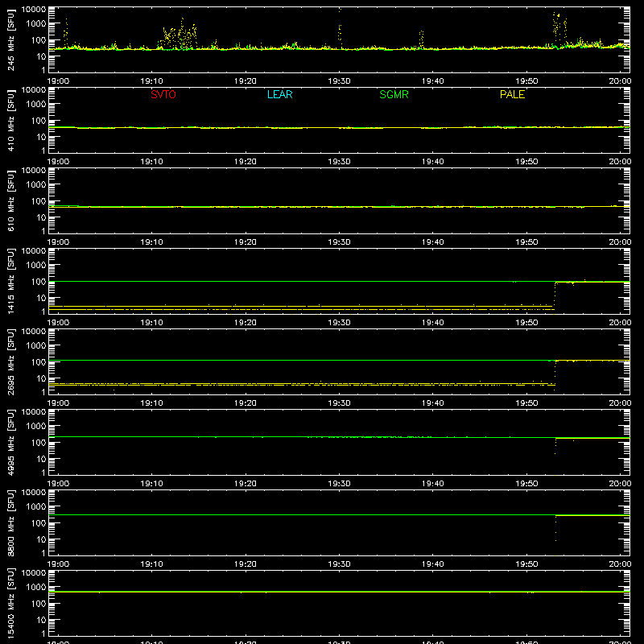The height and width of the screenshot is (644, 644).
Task: Click the yellow burst spike at 19:30 in 245 MHz plot
Action: [340, 29]
